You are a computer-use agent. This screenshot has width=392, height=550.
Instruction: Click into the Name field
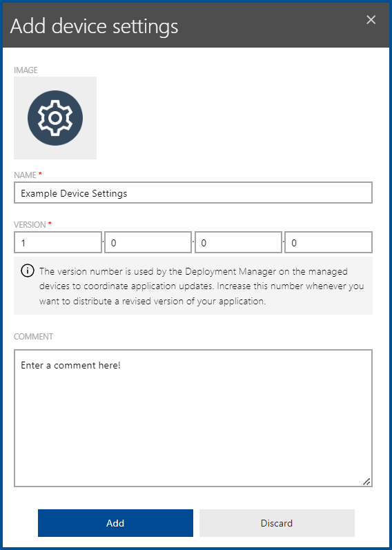click(193, 193)
